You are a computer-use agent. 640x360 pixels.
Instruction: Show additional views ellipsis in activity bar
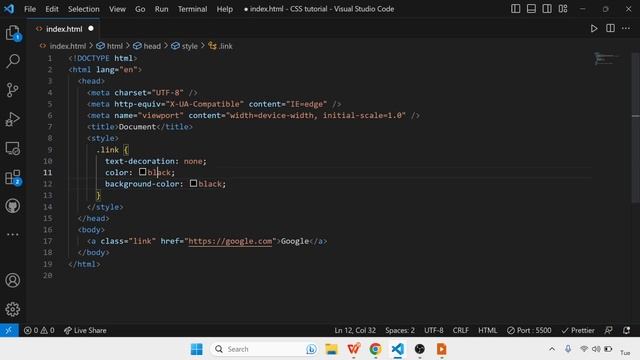[13, 235]
